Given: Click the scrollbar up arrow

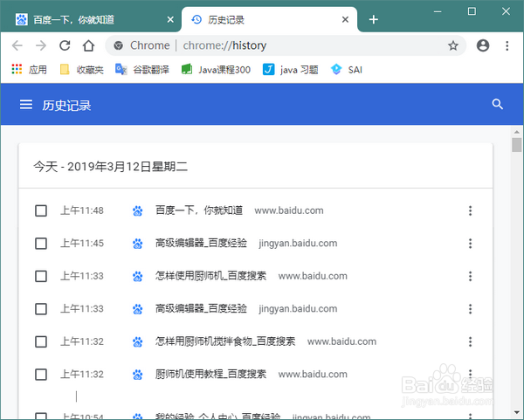Looking at the screenshot, I should pyautogui.click(x=517, y=132).
